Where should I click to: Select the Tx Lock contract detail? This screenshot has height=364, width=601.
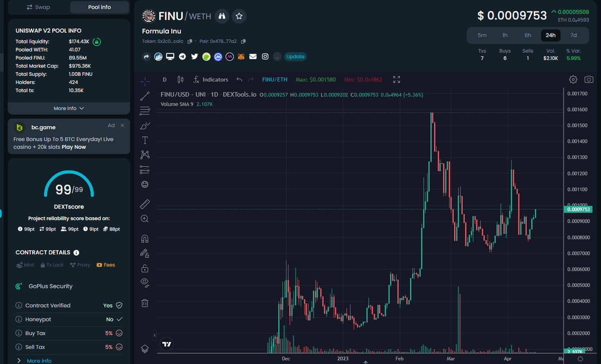click(52, 265)
